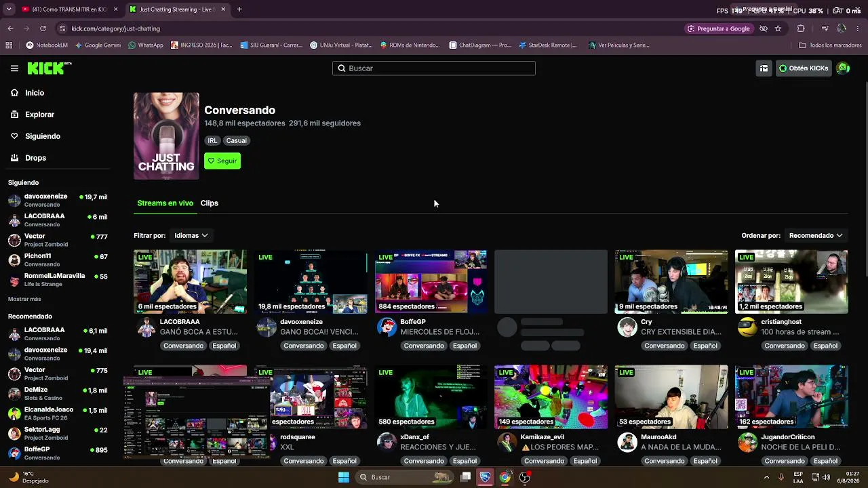The width and height of the screenshot is (868, 488).
Task: Open Google Chrome from the taskbar
Action: pos(505,477)
